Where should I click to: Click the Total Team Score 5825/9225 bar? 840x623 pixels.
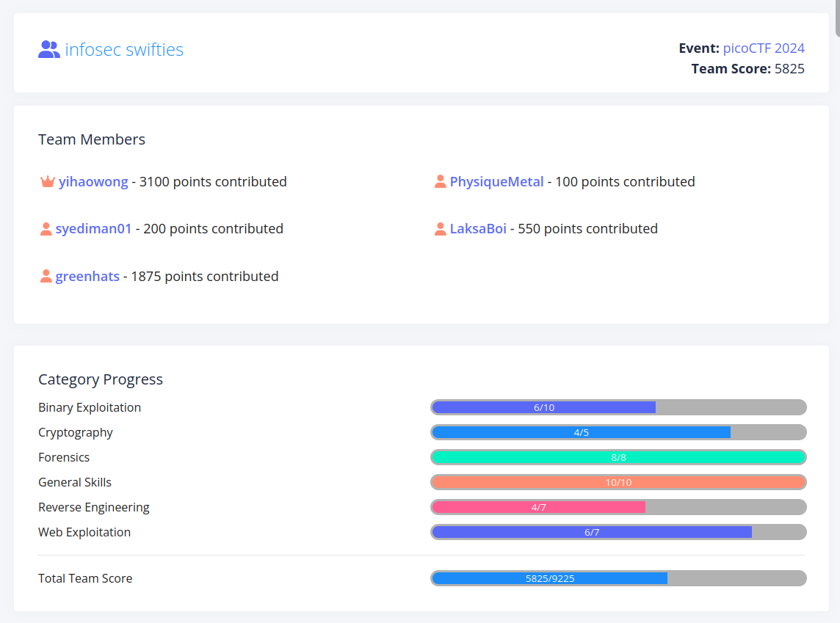[618, 578]
